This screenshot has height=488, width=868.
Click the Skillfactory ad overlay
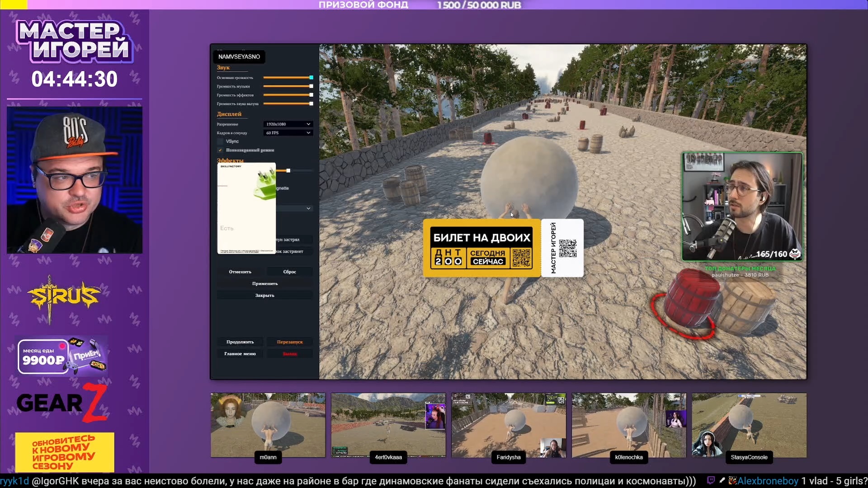246,208
